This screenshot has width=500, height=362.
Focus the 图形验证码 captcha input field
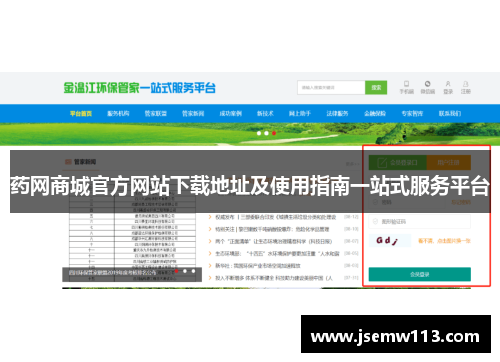[420, 222]
